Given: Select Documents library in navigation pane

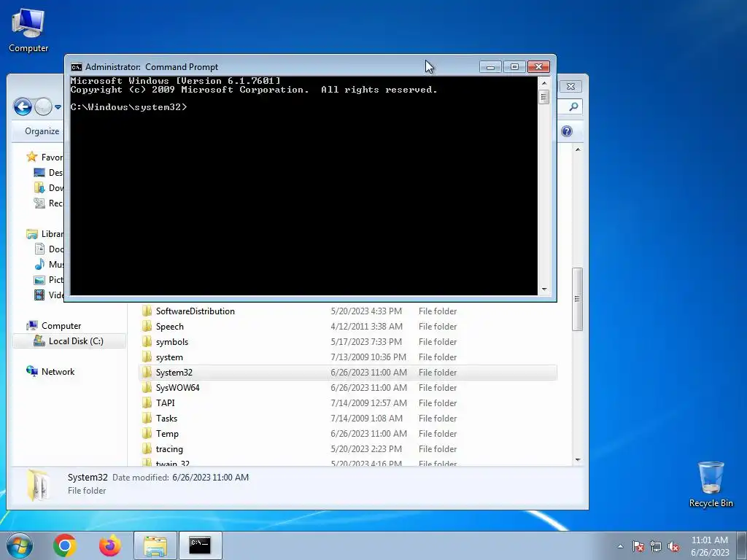Looking at the screenshot, I should pyautogui.click(x=49, y=249).
